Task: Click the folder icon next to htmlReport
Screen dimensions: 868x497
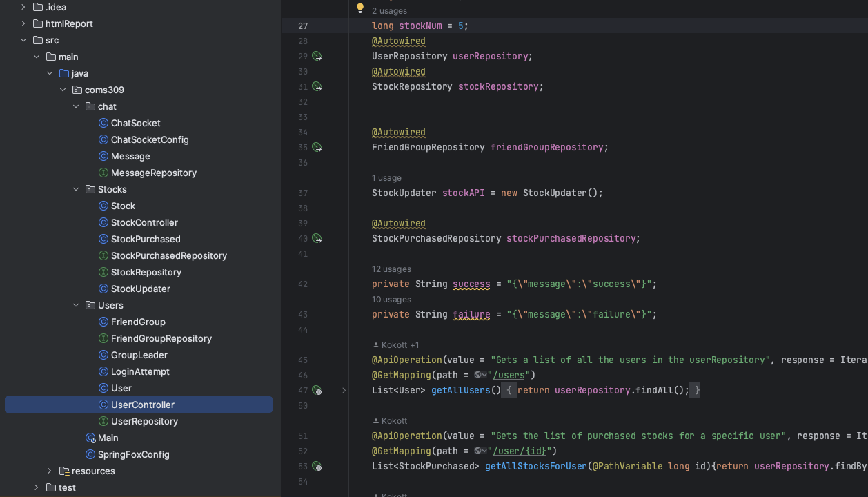Action: coord(38,23)
